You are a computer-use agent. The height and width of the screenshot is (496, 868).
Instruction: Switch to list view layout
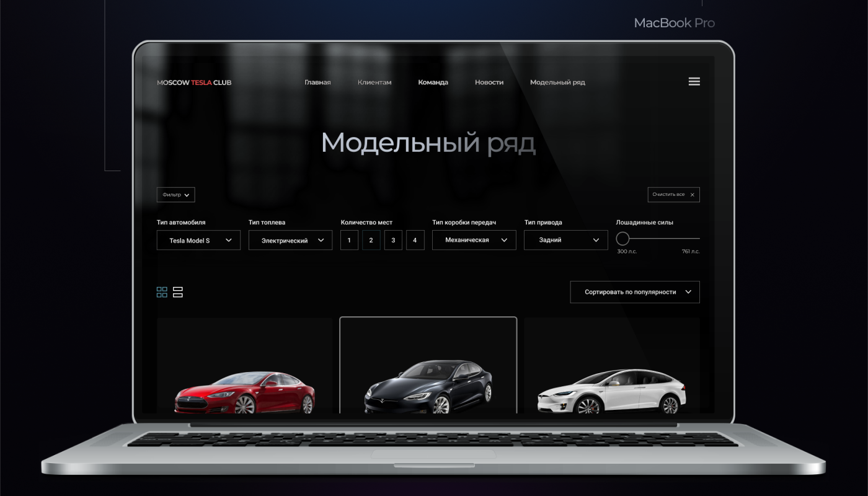[x=177, y=292]
